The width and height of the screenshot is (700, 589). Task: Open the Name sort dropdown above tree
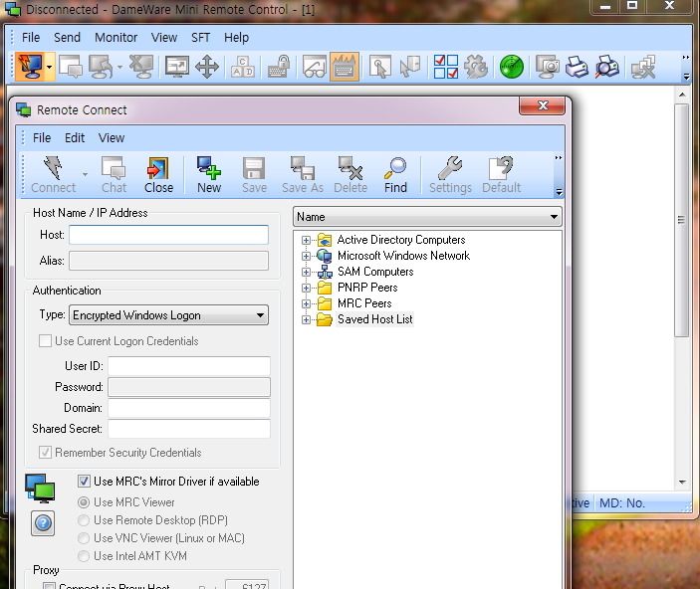coord(427,217)
